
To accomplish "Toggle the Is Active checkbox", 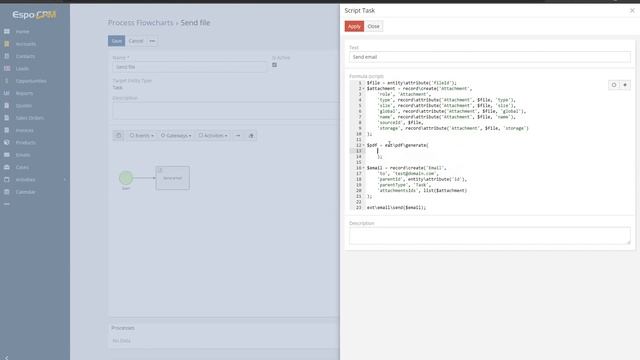I will [x=274, y=65].
